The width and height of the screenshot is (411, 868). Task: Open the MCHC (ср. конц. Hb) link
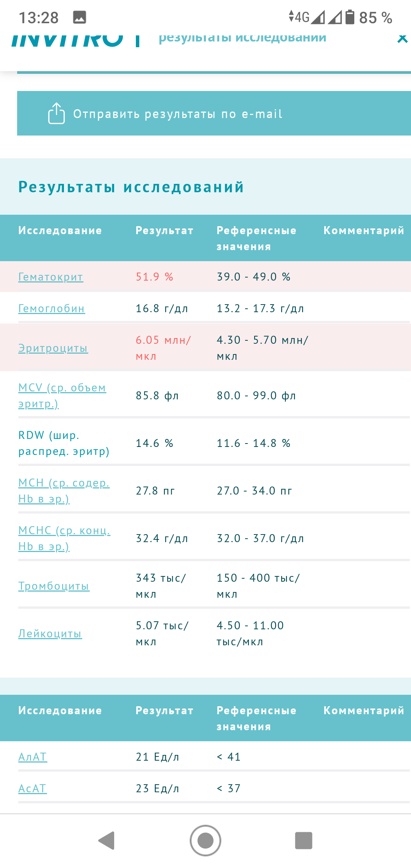[x=64, y=538]
